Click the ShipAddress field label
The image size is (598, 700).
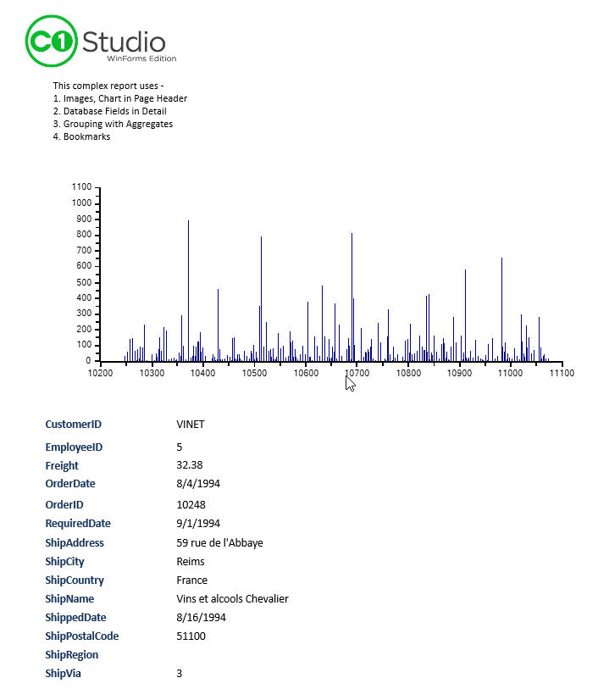[x=75, y=543]
